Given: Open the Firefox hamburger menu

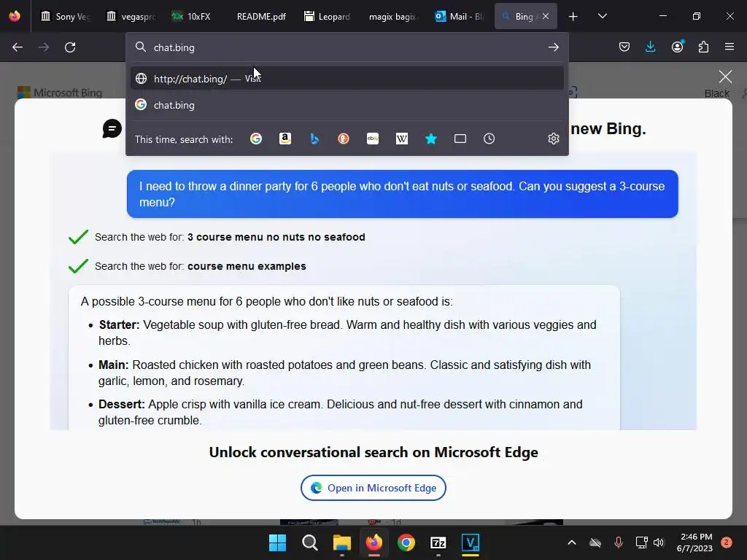Looking at the screenshot, I should 729,47.
